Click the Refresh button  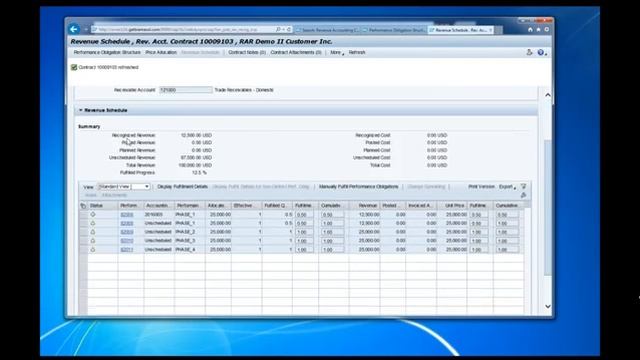point(357,52)
